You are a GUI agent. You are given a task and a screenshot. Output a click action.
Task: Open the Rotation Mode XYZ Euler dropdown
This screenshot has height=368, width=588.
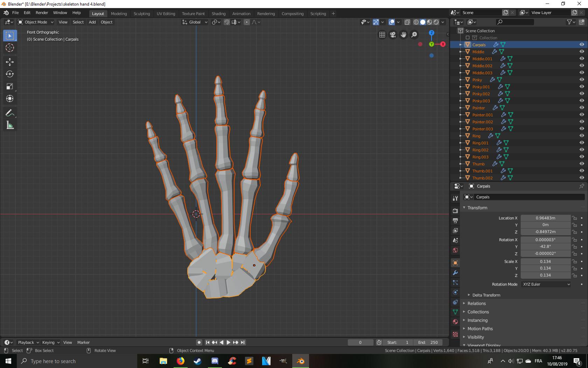click(x=546, y=284)
